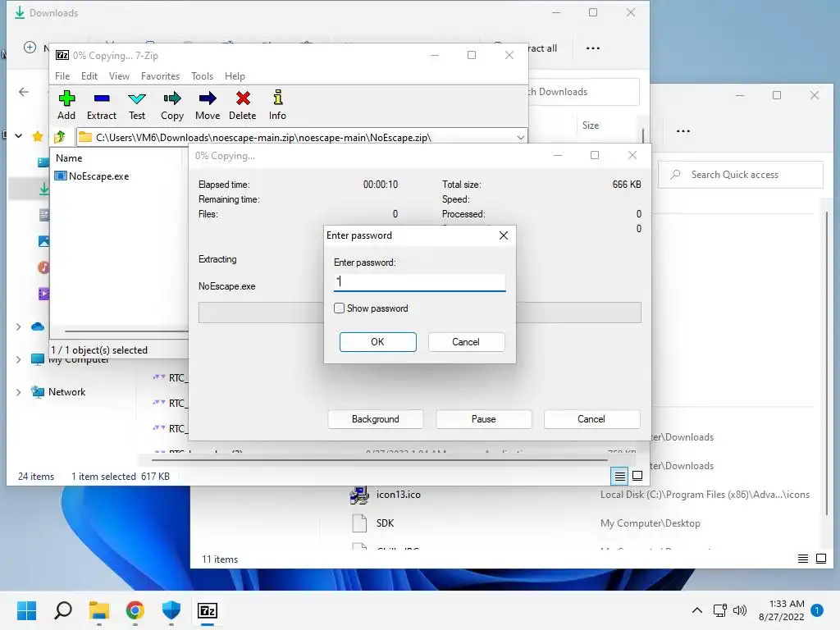Open the Windows Start menu
This screenshot has height=630, width=840.
[26, 610]
